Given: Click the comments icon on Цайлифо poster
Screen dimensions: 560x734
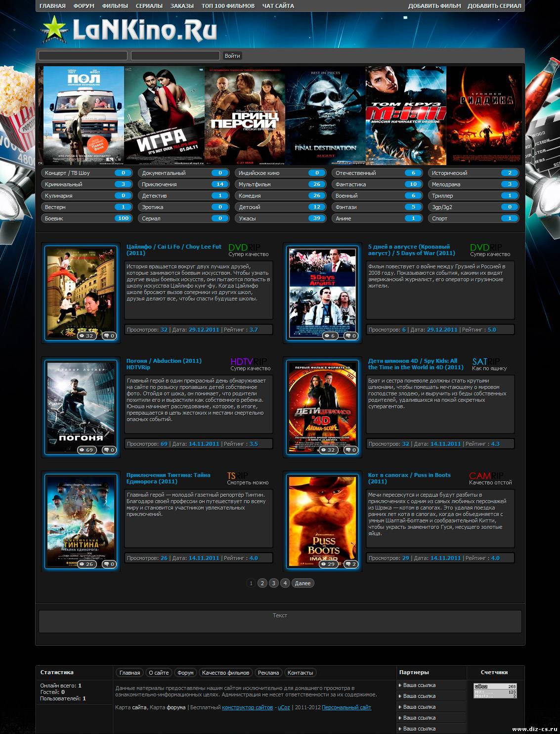Looking at the screenshot, I should (x=109, y=336).
